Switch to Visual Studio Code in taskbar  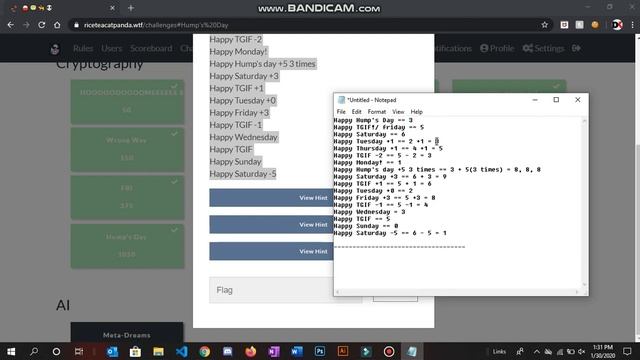tap(182, 351)
